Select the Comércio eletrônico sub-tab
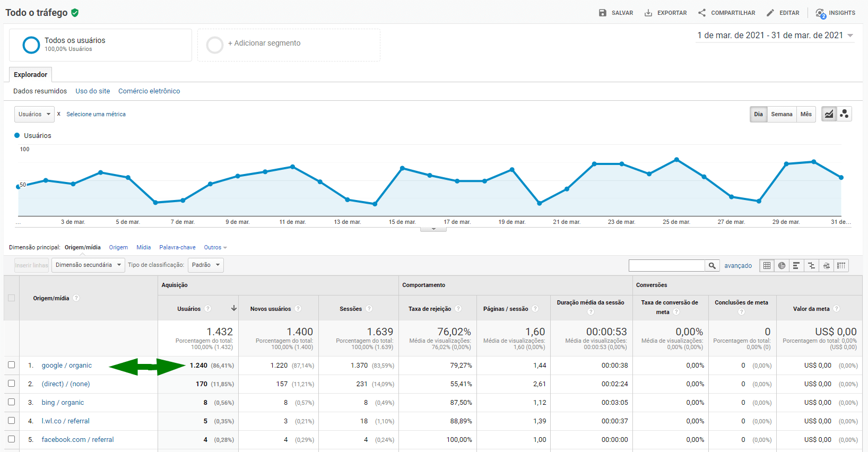Image resolution: width=868 pixels, height=452 pixels. pyautogui.click(x=149, y=91)
